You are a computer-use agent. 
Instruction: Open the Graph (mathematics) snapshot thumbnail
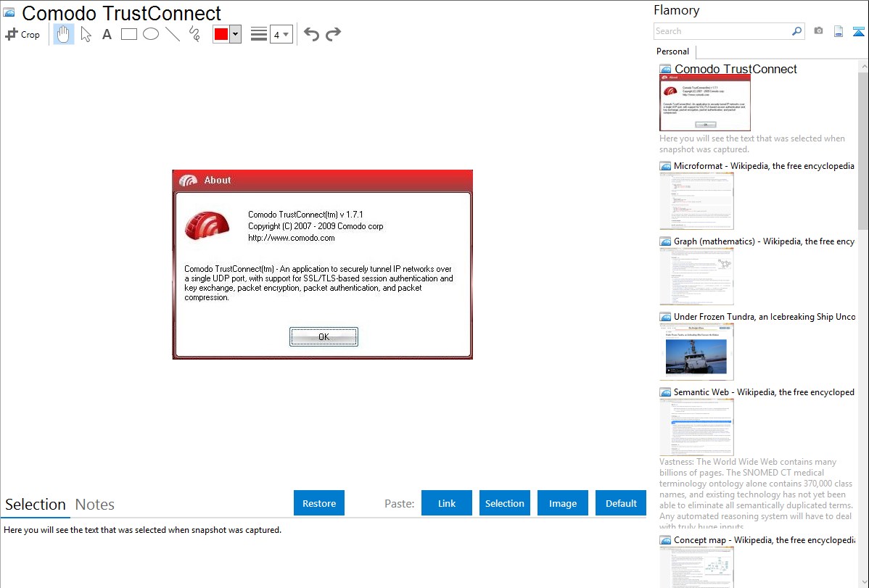coord(696,276)
